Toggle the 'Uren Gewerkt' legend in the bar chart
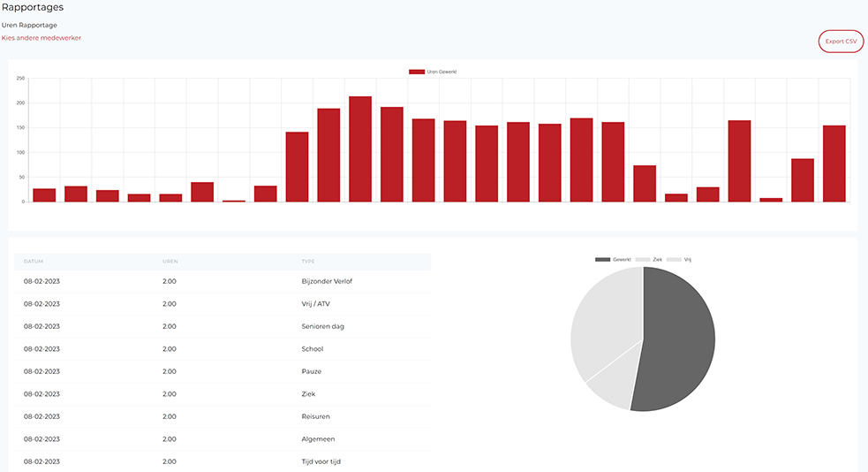This screenshot has width=868, height=472. [433, 72]
